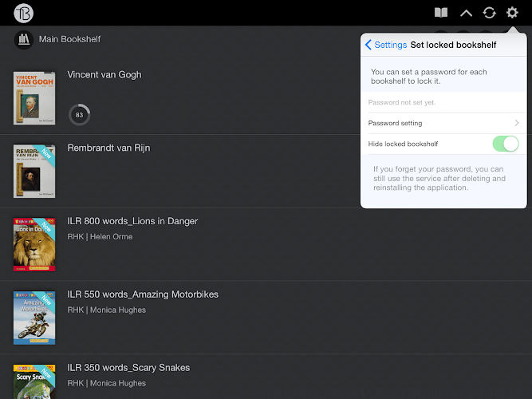Open the Vincent van Gogh cover

pyautogui.click(x=34, y=98)
